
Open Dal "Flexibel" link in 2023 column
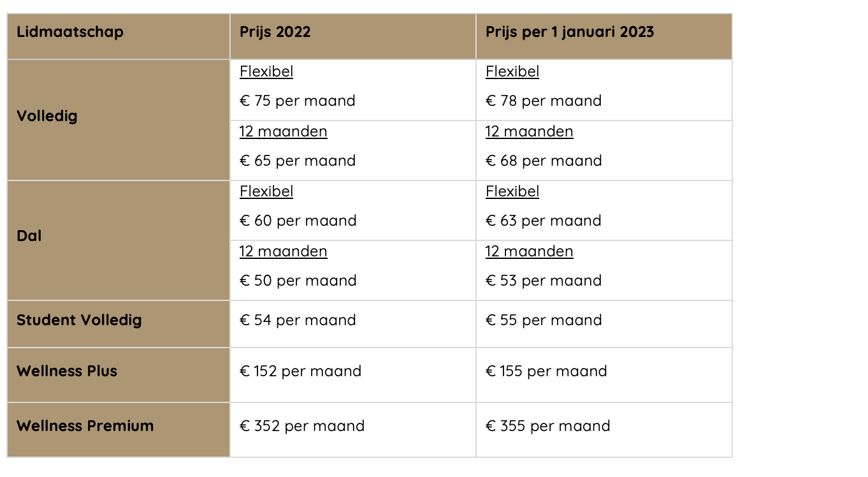(x=512, y=191)
